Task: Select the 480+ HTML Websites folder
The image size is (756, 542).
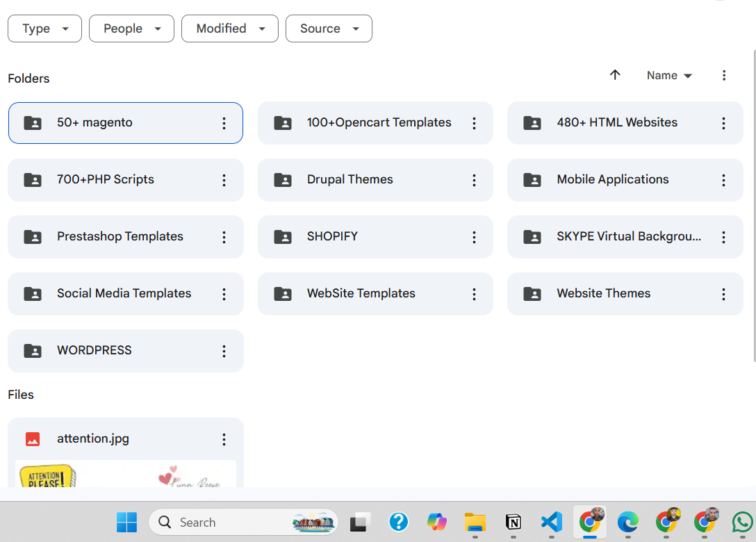Action: tap(625, 123)
